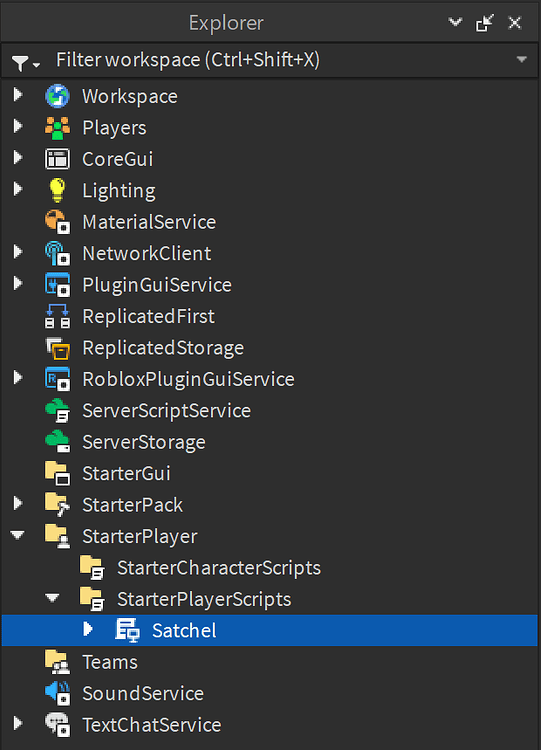
Task: Click the Workspace globe icon
Action: tap(57, 96)
